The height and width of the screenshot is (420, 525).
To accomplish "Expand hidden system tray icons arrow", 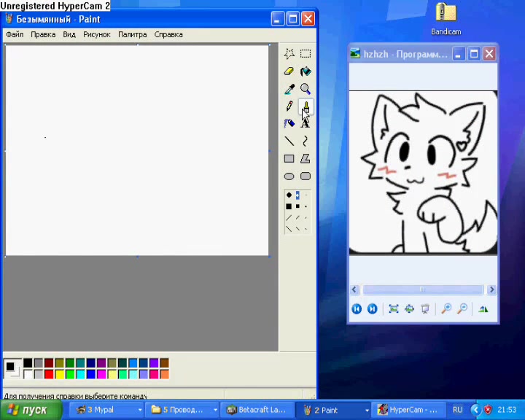I will (475, 410).
